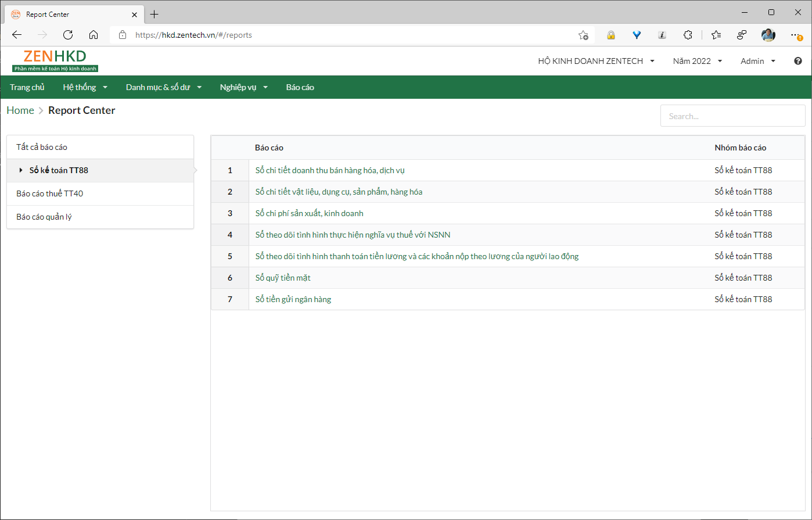812x520 pixels.
Task: Open report Sổ tiền gửi ngân hàng
Action: 293,299
